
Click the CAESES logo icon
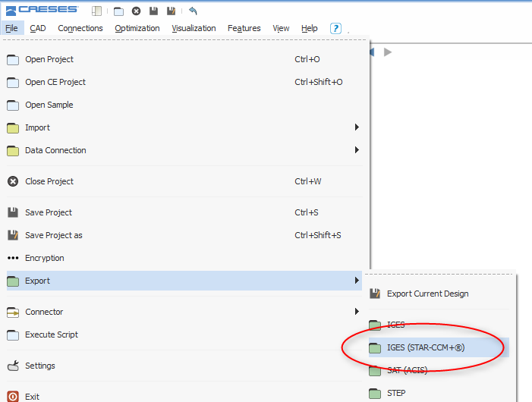coord(11,11)
